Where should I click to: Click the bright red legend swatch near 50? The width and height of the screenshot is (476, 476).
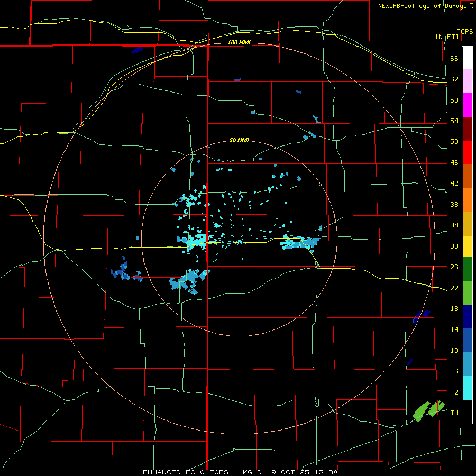click(x=467, y=152)
